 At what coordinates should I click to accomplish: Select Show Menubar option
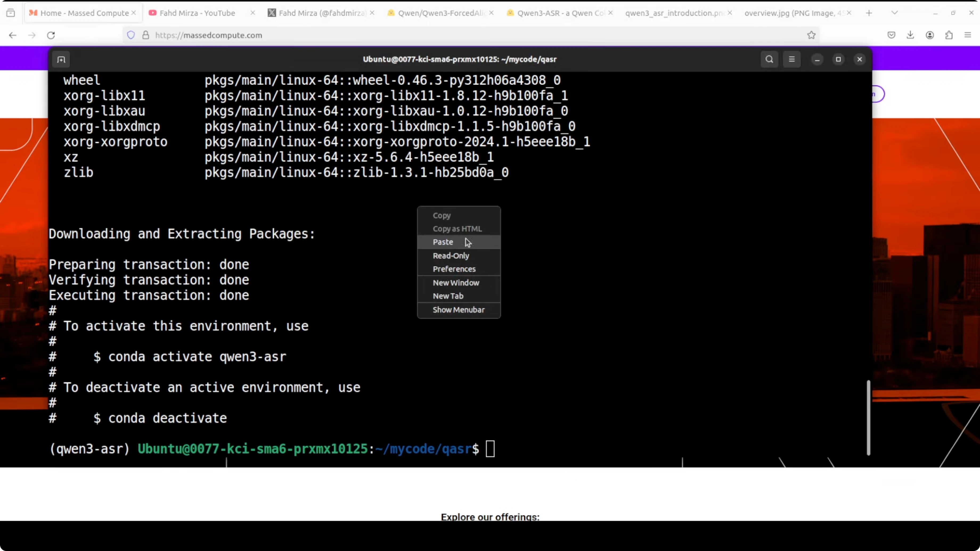click(458, 310)
